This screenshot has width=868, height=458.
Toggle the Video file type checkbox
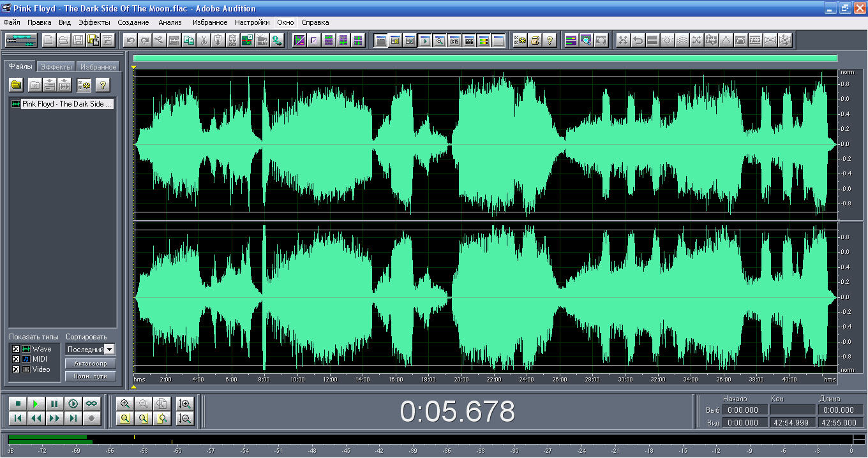[16, 369]
